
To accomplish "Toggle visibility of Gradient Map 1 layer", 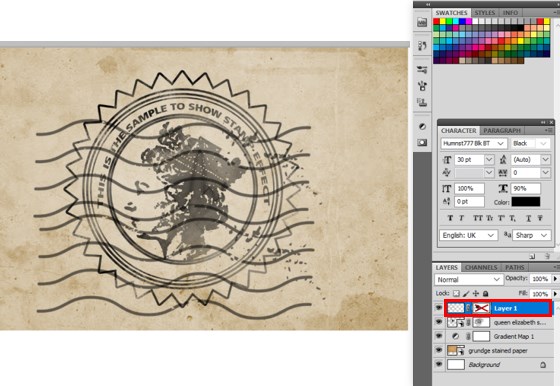I will coord(439,336).
